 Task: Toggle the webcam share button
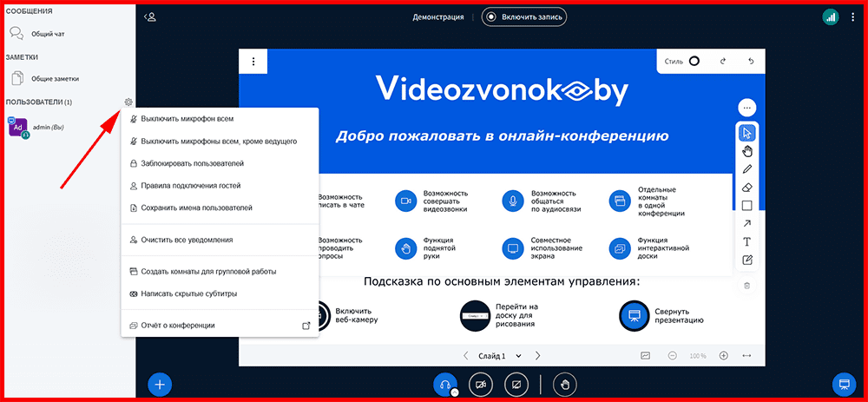click(481, 384)
